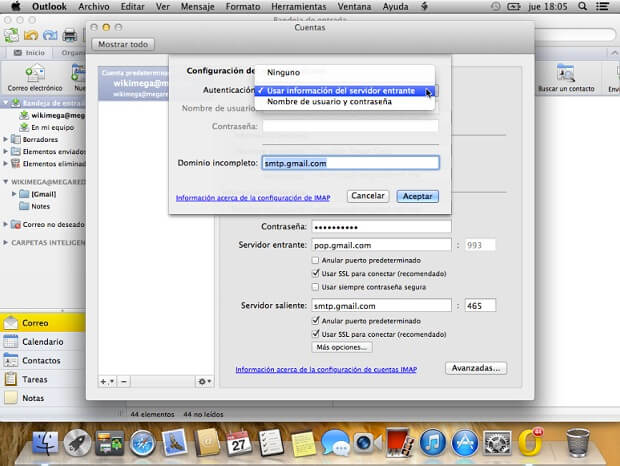Enable Usar siempre contraseña segura
The image size is (620, 466).
tap(315, 287)
